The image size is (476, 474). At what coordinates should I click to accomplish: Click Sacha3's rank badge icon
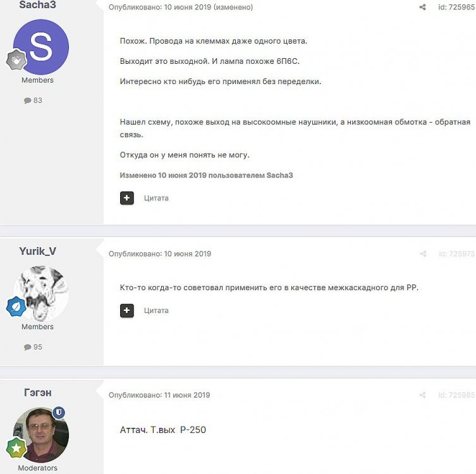click(16, 61)
